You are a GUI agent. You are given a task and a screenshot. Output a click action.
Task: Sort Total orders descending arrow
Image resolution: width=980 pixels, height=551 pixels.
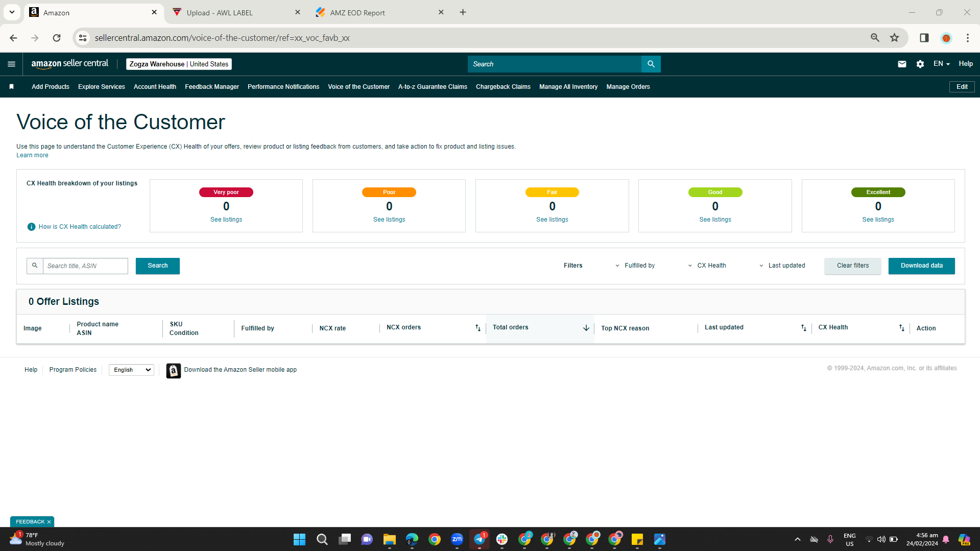pyautogui.click(x=586, y=328)
